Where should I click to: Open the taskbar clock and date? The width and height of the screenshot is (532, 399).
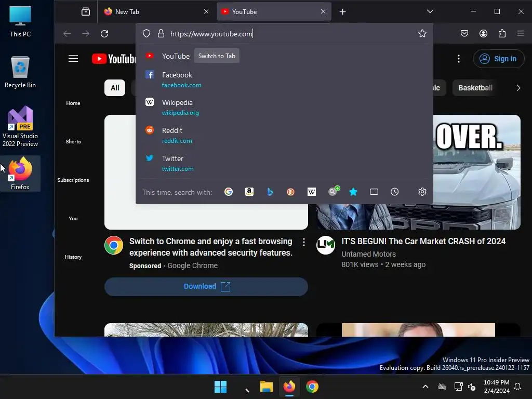pos(496,387)
